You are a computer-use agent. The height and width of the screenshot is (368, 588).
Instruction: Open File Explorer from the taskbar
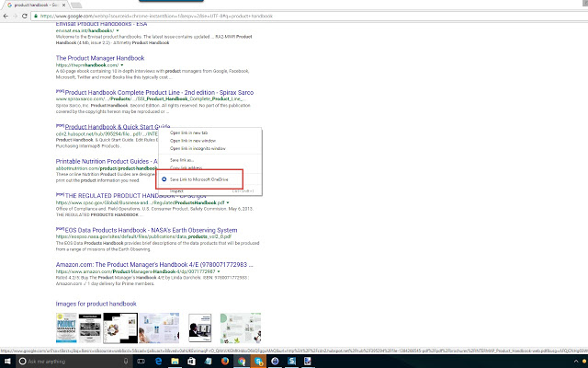coord(175,362)
